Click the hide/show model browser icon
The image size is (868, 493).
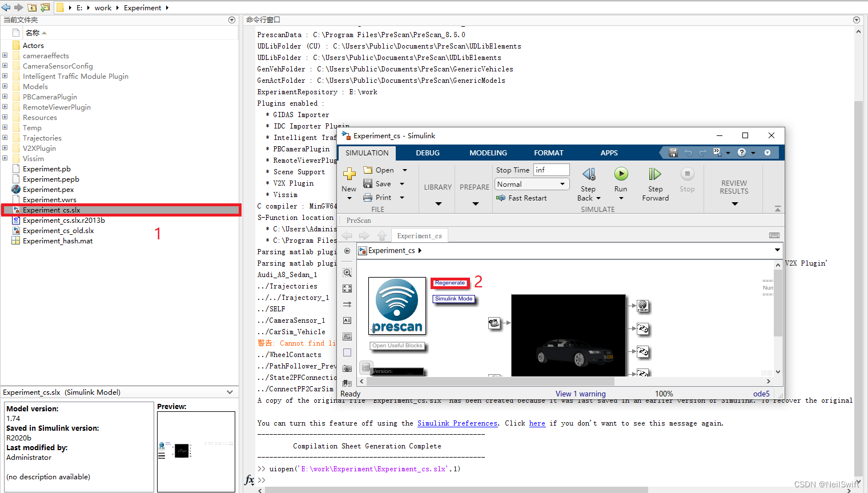[x=347, y=251]
